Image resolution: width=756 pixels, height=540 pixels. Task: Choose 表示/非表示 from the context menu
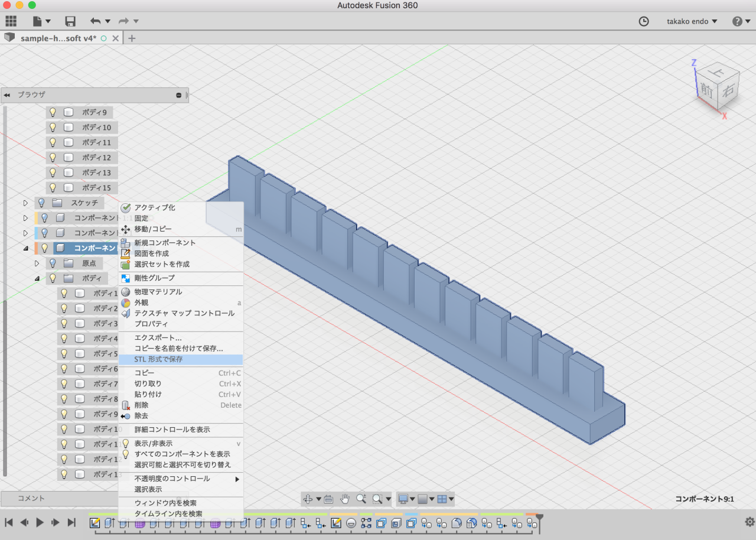pos(181,443)
